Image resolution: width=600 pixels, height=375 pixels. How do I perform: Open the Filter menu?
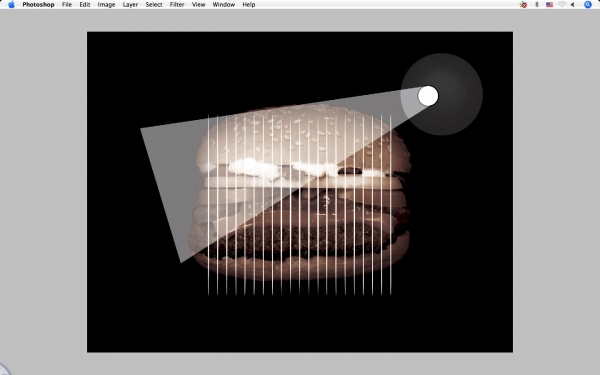177,5
